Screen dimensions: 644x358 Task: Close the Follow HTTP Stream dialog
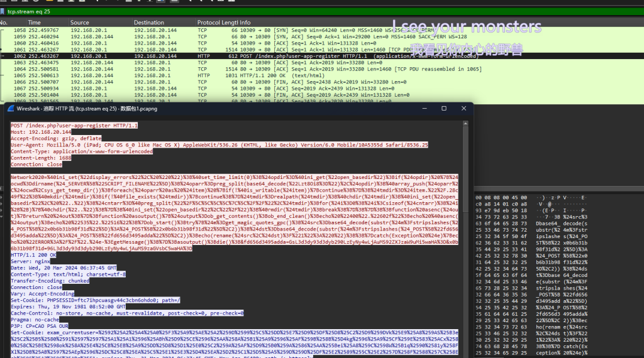click(x=464, y=108)
